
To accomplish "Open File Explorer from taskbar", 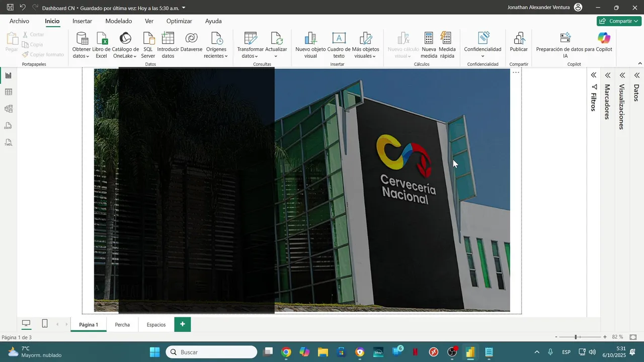I will [x=323, y=352].
